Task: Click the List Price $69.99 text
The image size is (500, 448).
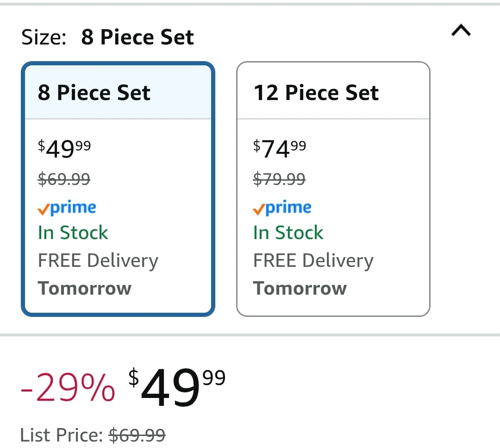Action: pos(93,435)
